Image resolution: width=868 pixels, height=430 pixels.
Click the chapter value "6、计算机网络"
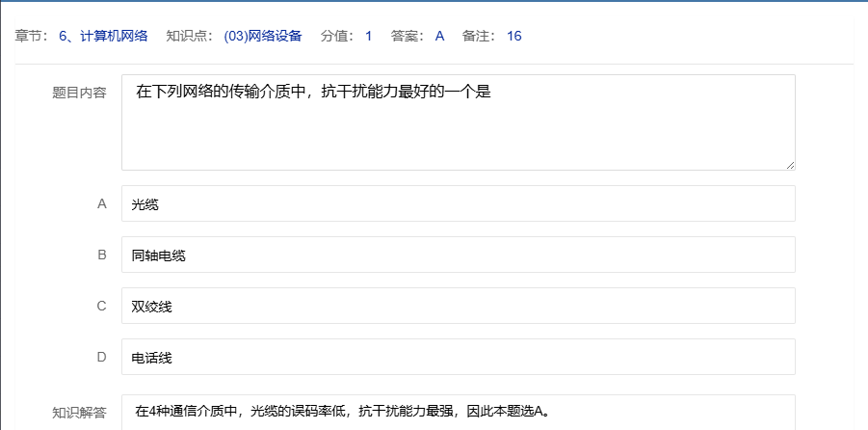(x=103, y=36)
